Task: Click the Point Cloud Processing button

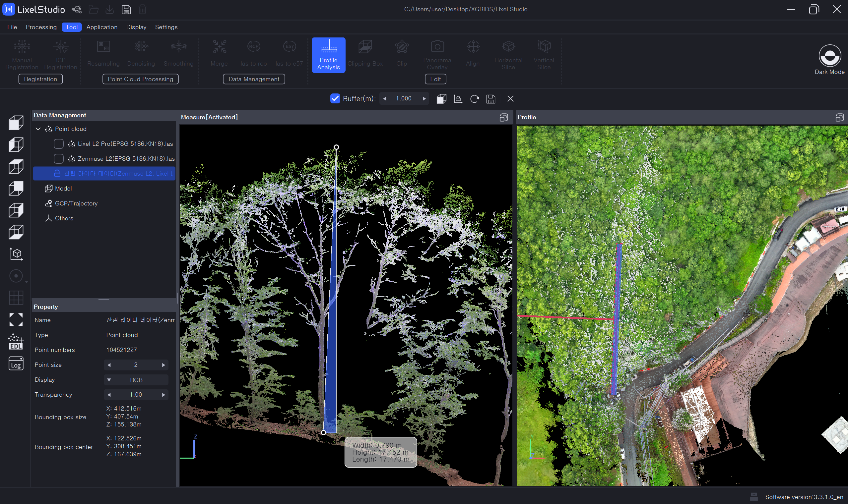Action: (x=140, y=79)
